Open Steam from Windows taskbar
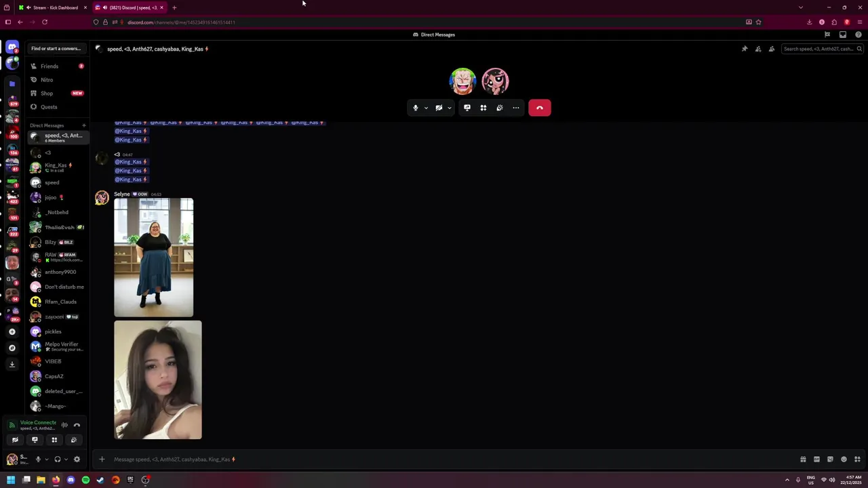 [100, 480]
